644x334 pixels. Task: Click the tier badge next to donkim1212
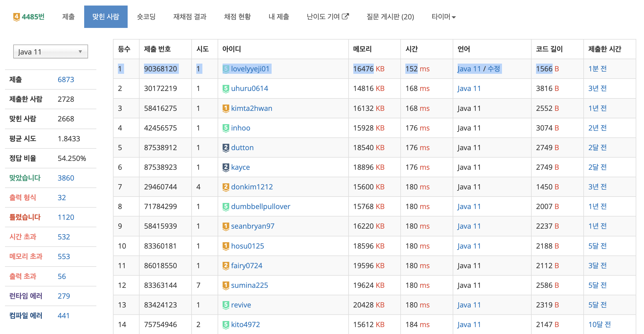(226, 187)
